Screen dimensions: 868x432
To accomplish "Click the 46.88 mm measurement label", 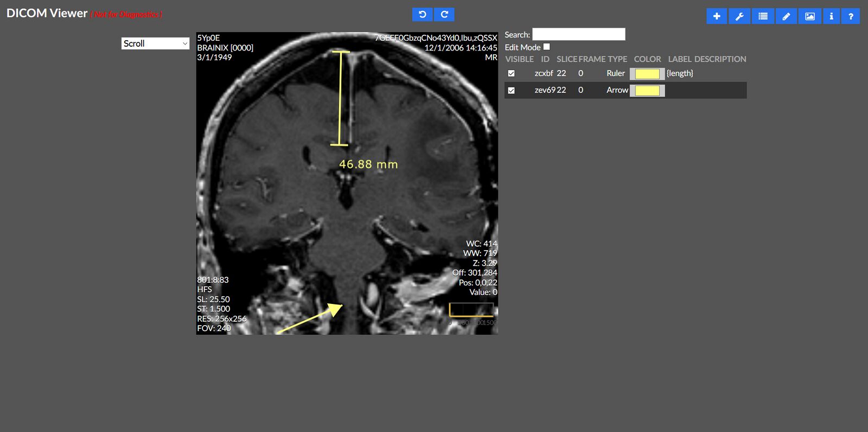I will pos(368,164).
